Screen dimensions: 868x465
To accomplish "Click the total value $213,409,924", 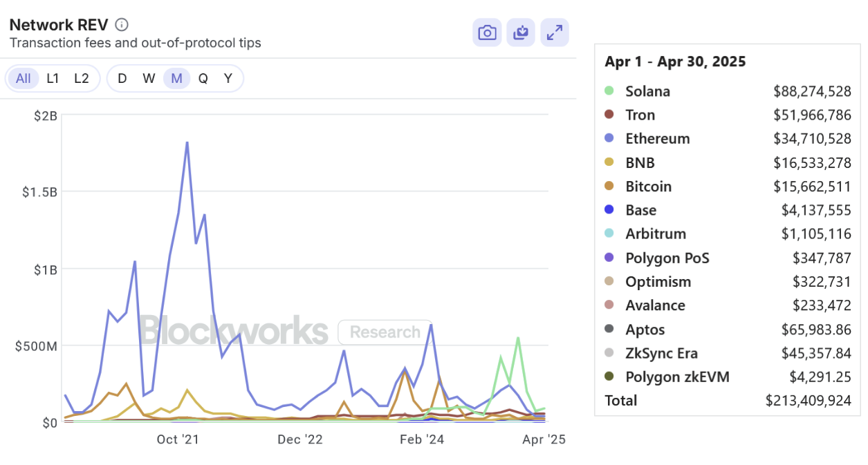I will [x=809, y=400].
